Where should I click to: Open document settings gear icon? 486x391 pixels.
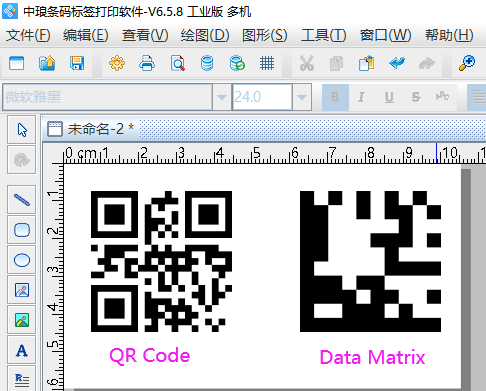click(117, 63)
